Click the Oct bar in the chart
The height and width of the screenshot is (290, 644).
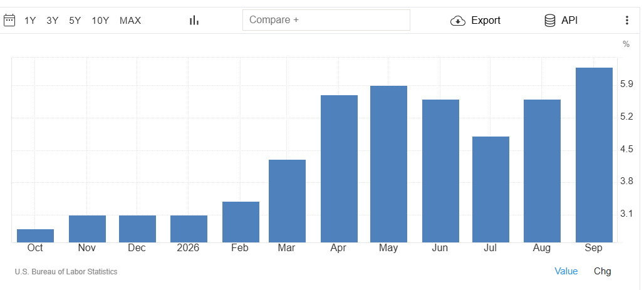[35, 236]
